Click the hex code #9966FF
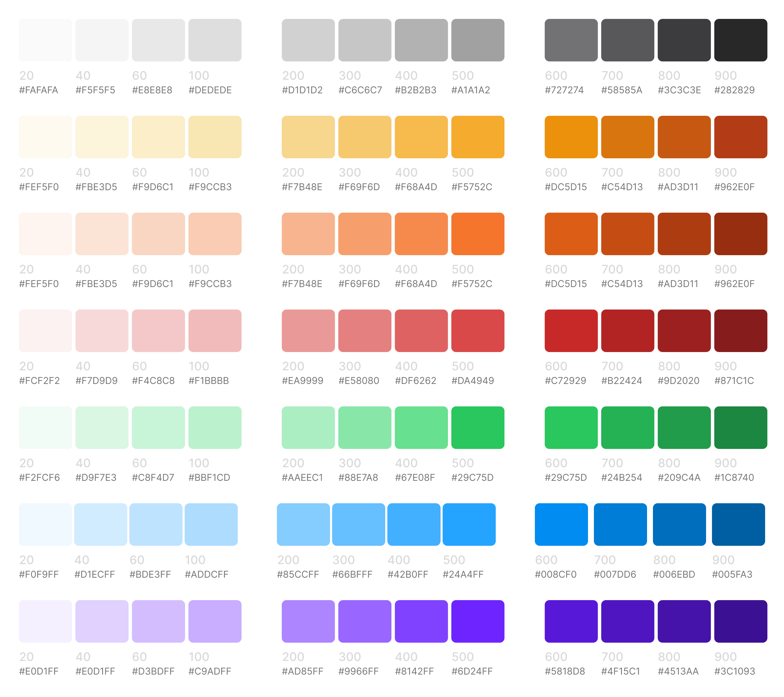 359,671
